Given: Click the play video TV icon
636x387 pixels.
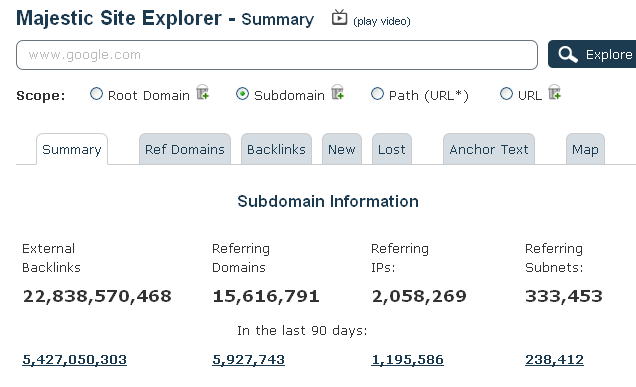Looking at the screenshot, I should tap(339, 18).
